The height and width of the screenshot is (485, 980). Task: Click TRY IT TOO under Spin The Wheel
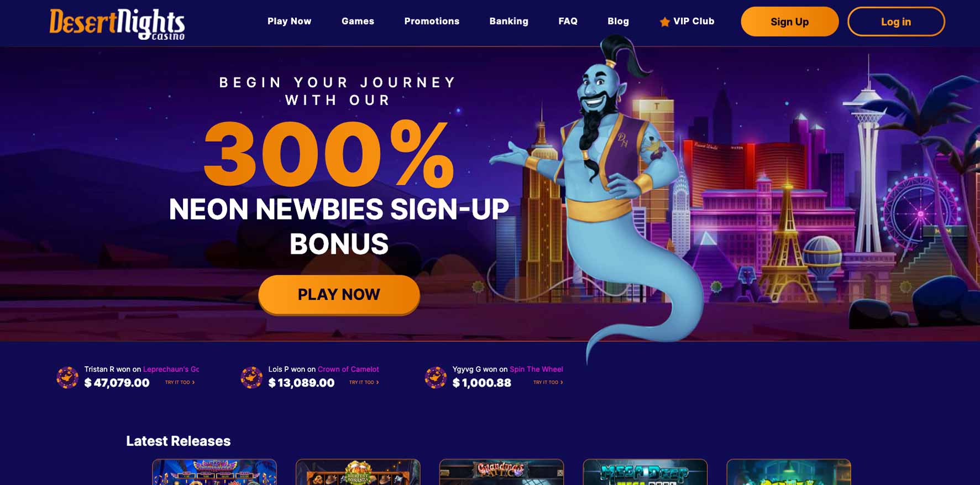(548, 382)
